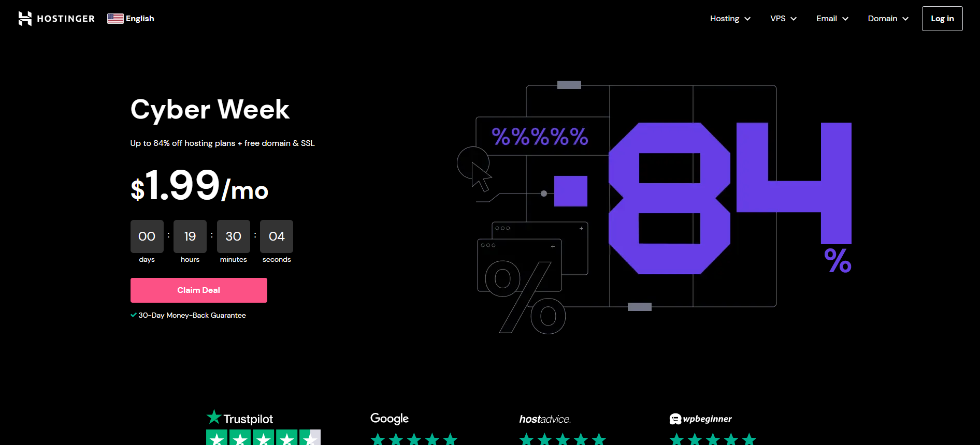Click the $1.99/mo price text
This screenshot has width=980, height=445.
(x=199, y=186)
